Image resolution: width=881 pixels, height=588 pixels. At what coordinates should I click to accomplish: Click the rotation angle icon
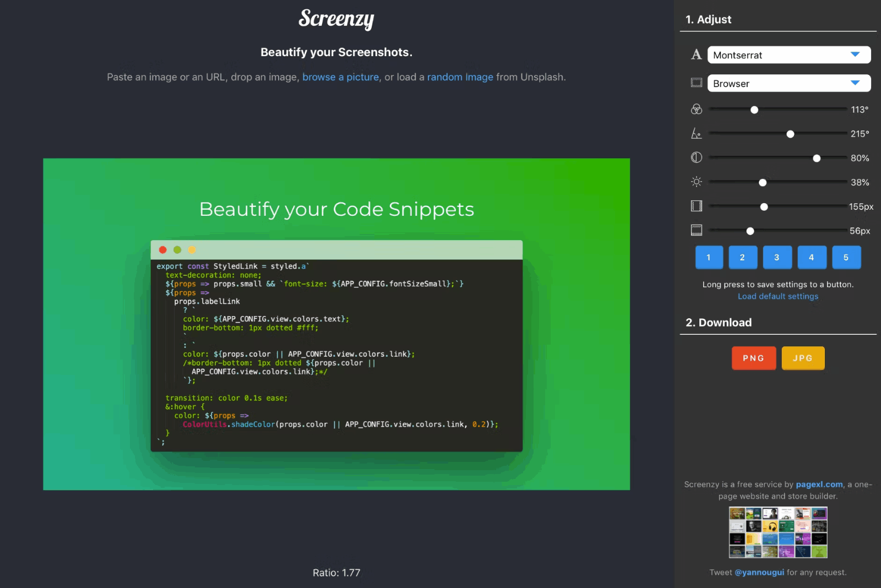pyautogui.click(x=696, y=134)
